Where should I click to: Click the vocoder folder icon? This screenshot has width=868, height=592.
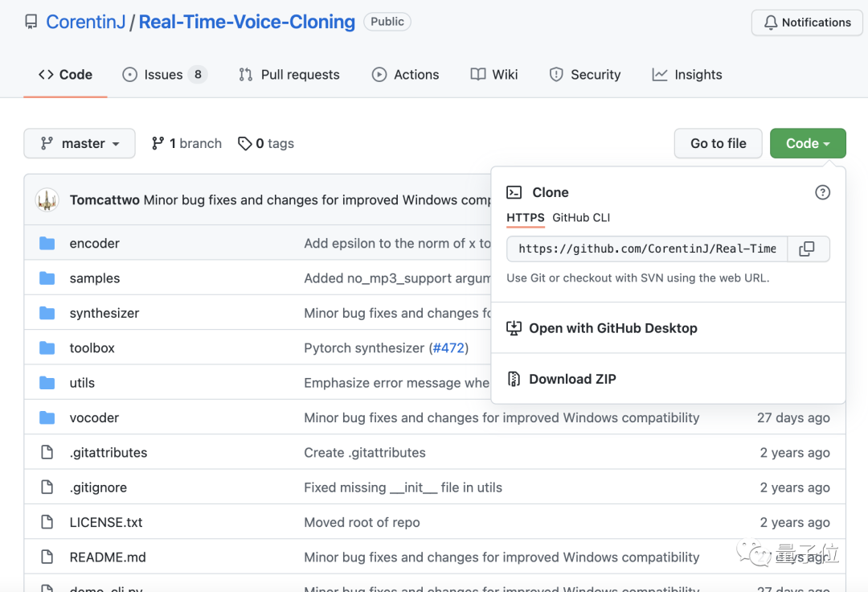tap(47, 417)
